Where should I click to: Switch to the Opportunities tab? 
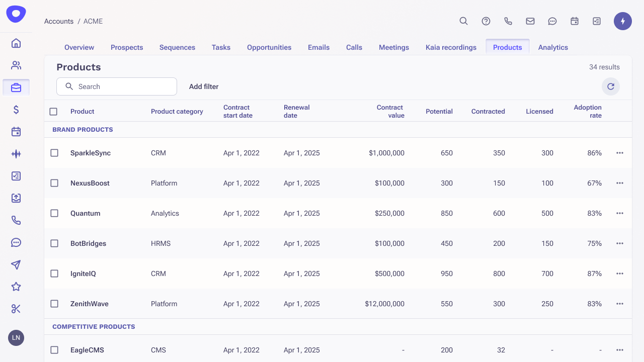click(269, 47)
